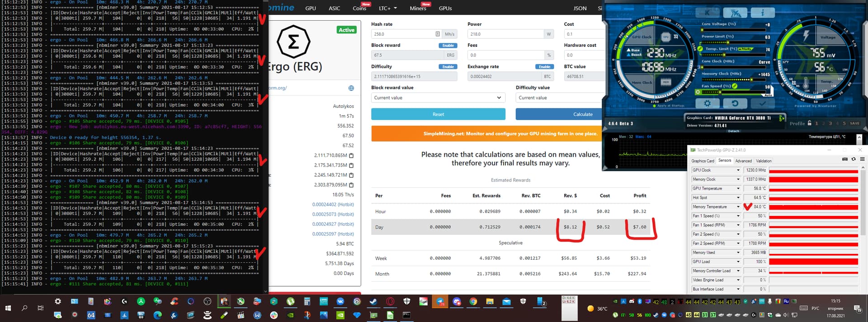Open the 0.00024402 (Hotbit) exchange link
The width and height of the screenshot is (868, 322).
(x=333, y=205)
